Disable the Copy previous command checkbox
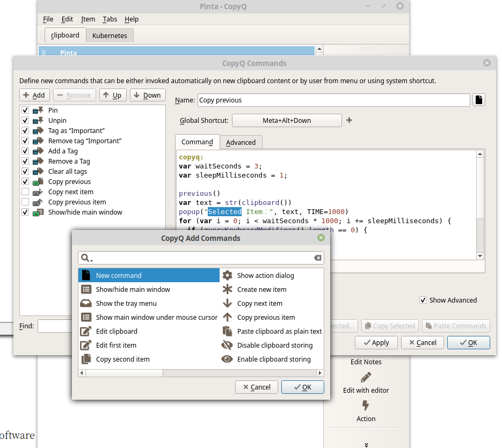Screen dimensions: 502x448 coord(25,181)
